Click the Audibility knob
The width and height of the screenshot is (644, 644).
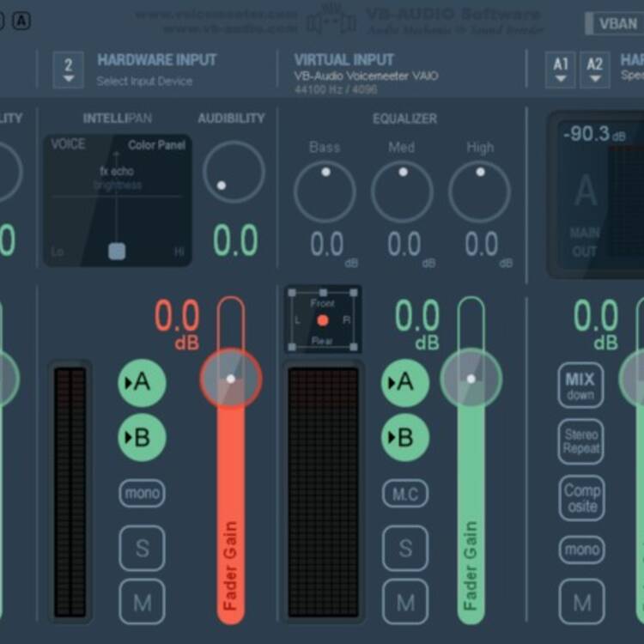pos(234,172)
